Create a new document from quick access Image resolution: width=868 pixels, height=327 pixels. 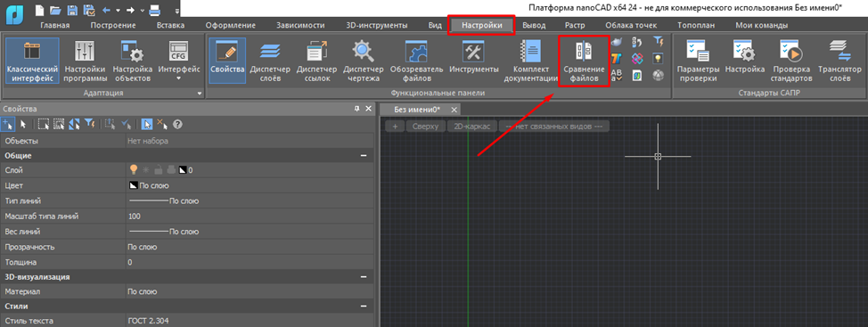tap(38, 10)
